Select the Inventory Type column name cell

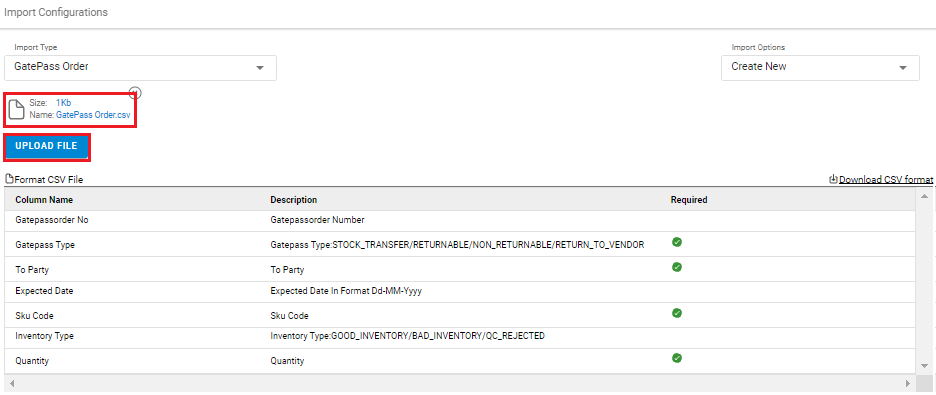coord(45,336)
